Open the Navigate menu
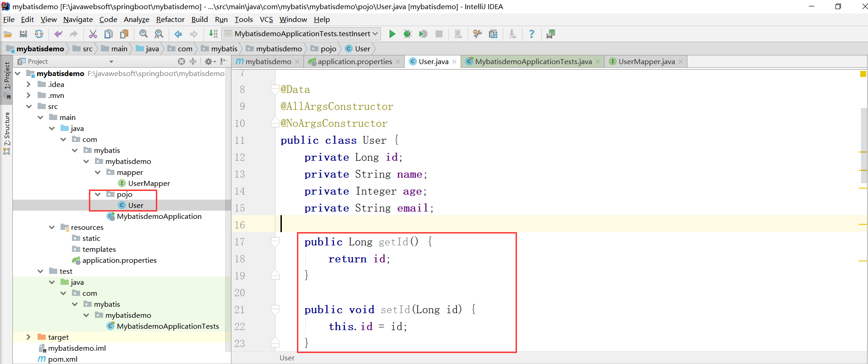The image size is (868, 364). pos(78,19)
